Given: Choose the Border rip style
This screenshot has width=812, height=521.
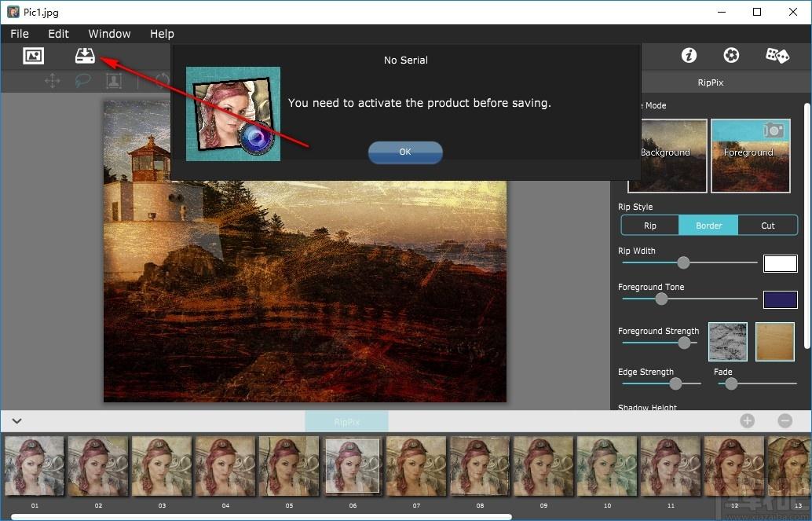Looking at the screenshot, I should (x=708, y=226).
